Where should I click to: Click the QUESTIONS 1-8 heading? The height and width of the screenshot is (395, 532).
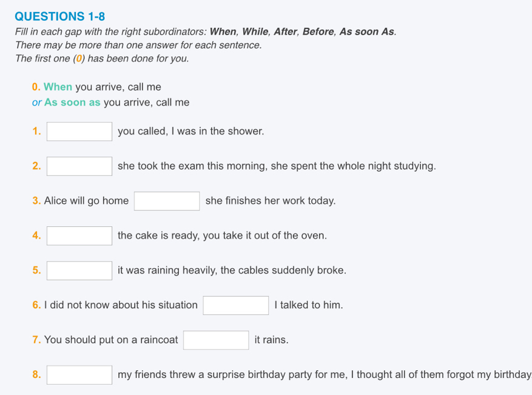(59, 16)
